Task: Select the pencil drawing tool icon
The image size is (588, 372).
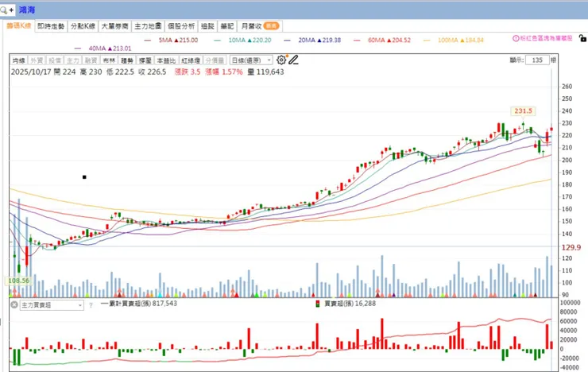Action: (x=293, y=60)
